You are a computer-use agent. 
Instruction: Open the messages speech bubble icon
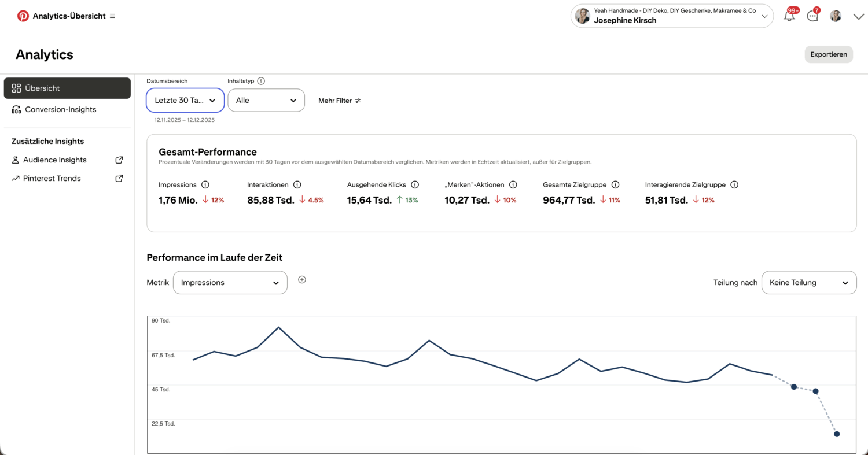[812, 16]
